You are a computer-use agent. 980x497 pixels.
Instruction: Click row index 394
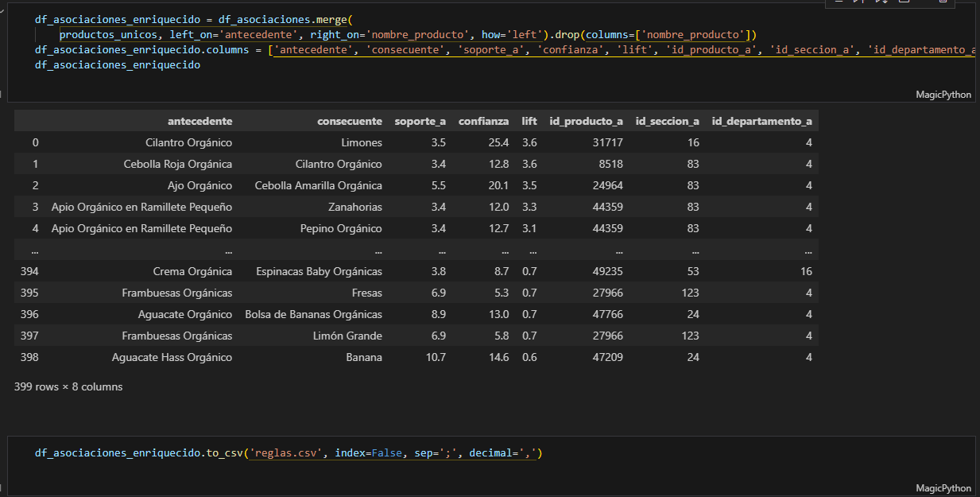click(29, 271)
